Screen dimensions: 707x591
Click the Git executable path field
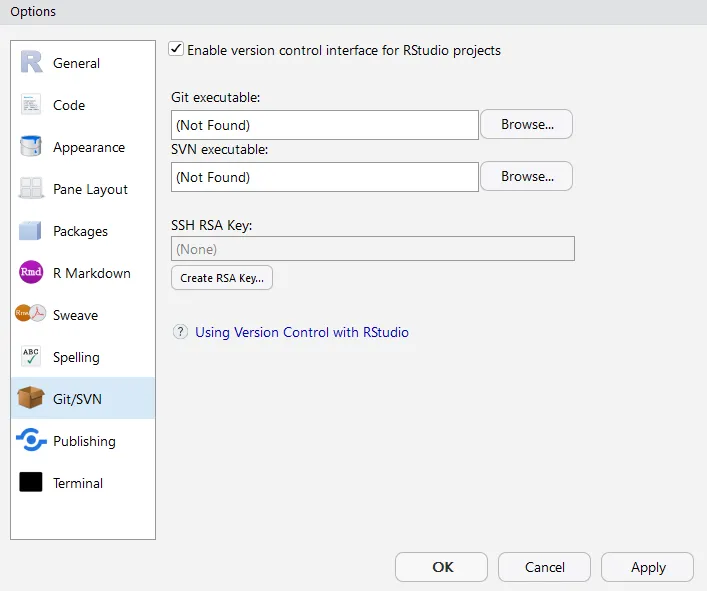pyautogui.click(x=325, y=125)
